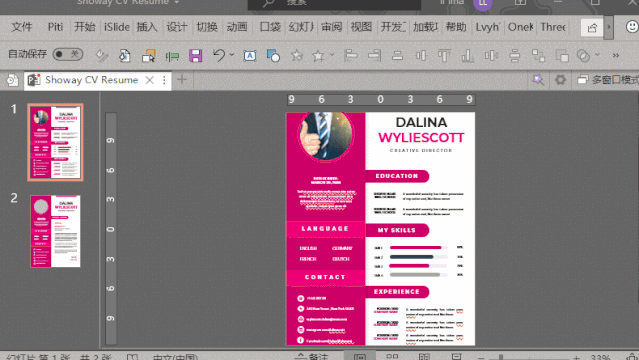Select slide 2 thumbnail
The width and height of the screenshot is (639, 360).
click(55, 231)
